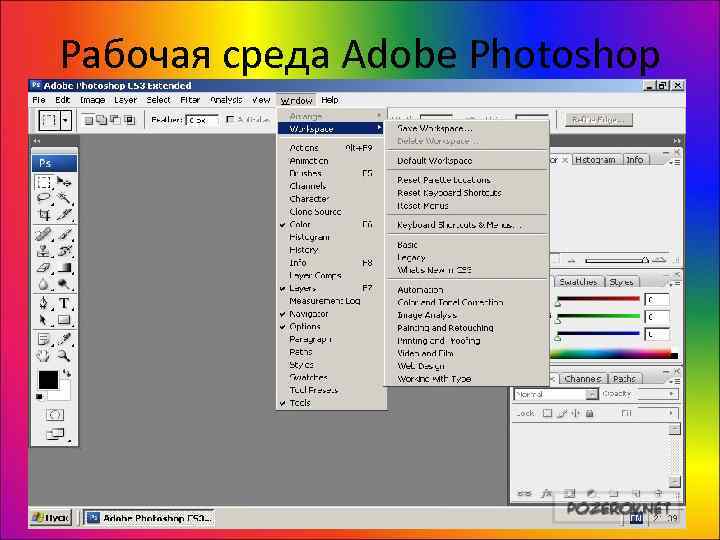
Task: Select the Eraser tool
Action: click(44, 267)
